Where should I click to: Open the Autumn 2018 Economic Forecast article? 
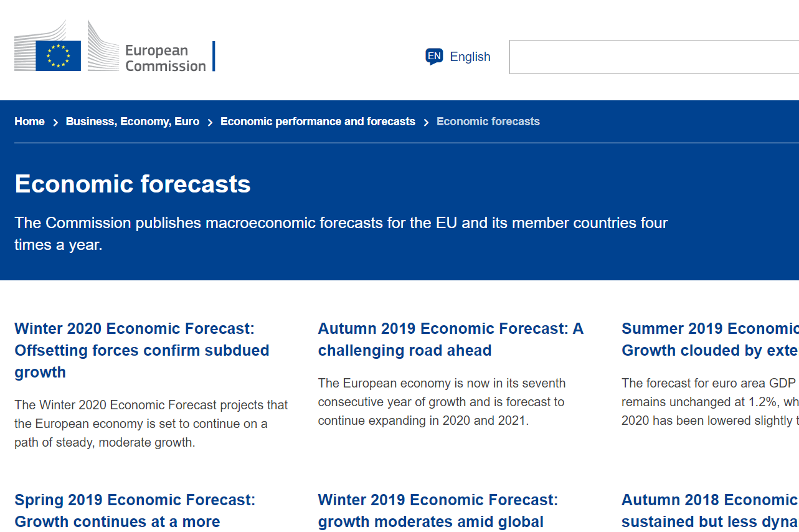coord(710,511)
